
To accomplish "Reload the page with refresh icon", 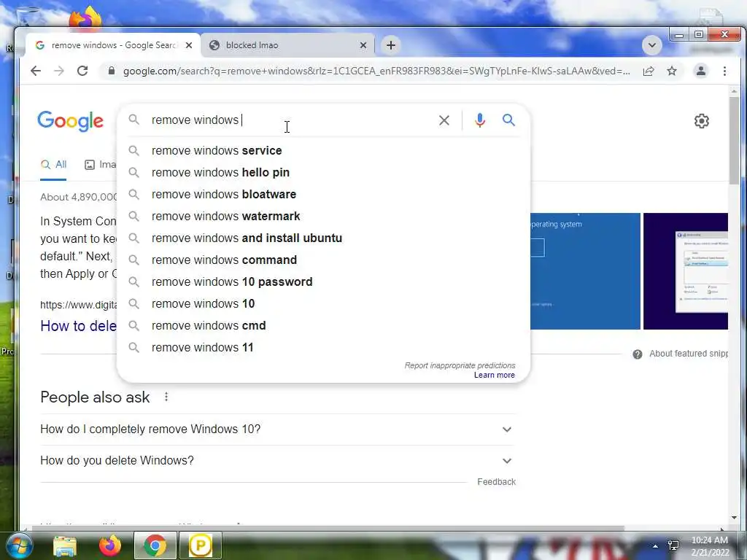I will [x=82, y=71].
